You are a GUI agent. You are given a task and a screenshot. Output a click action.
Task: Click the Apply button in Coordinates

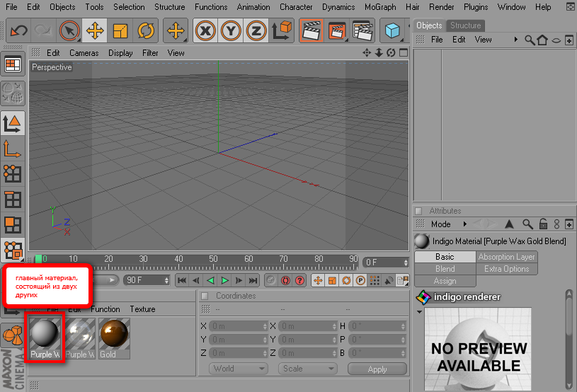[377, 369]
